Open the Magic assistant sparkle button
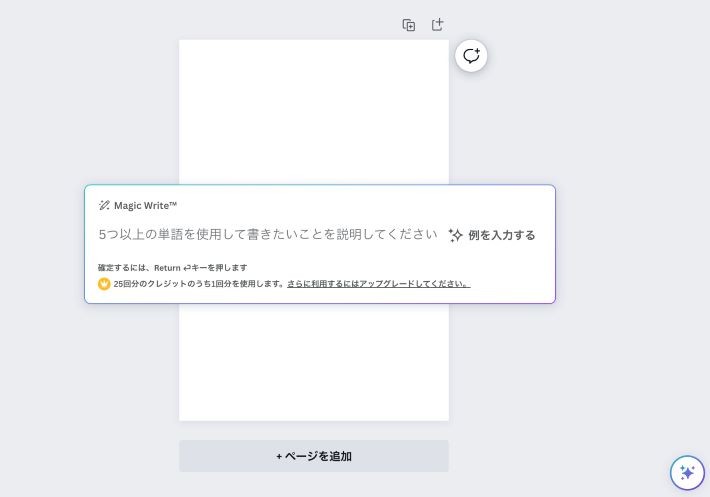 (687, 473)
